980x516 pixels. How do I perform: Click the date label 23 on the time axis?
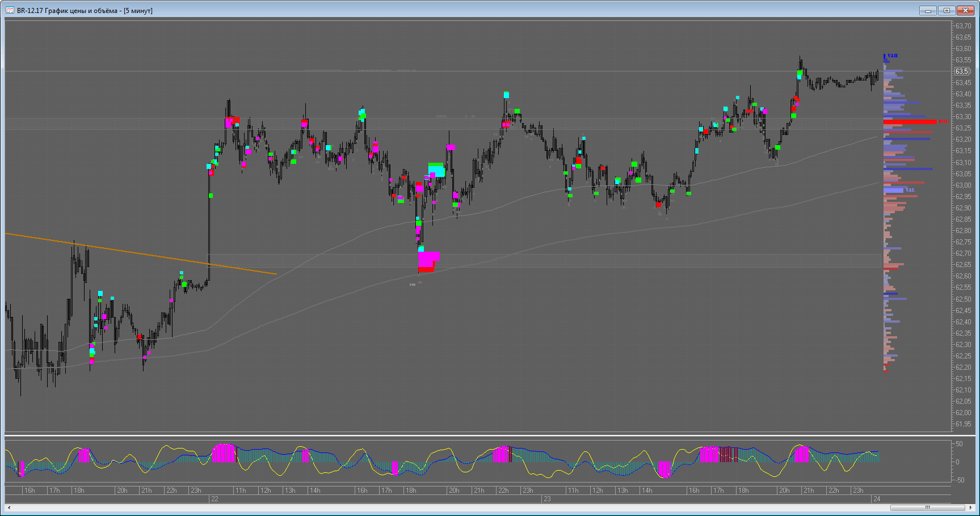pyautogui.click(x=547, y=499)
